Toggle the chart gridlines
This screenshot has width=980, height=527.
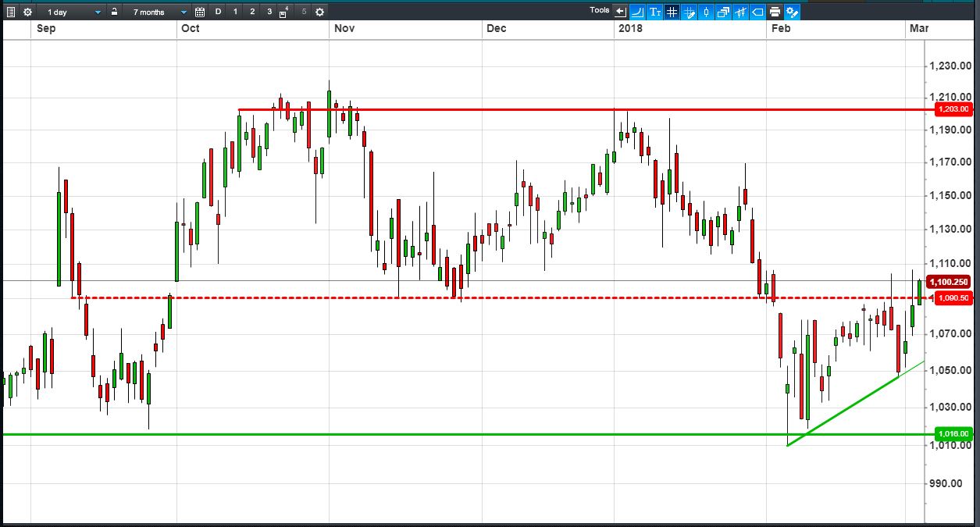tap(672, 12)
